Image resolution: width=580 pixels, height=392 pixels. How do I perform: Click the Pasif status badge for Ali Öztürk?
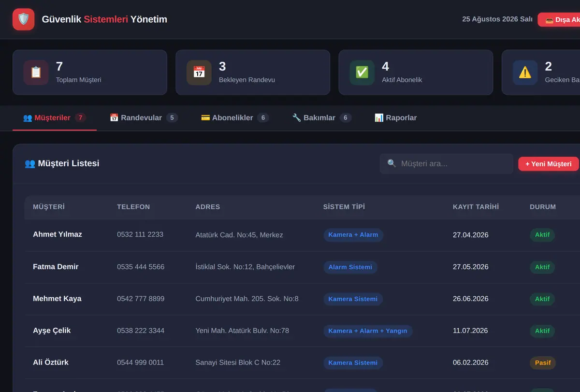coord(543,363)
